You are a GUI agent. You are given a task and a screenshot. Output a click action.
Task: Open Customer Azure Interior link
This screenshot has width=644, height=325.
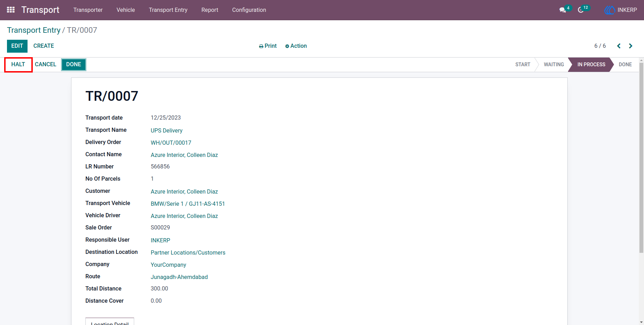[x=184, y=191]
